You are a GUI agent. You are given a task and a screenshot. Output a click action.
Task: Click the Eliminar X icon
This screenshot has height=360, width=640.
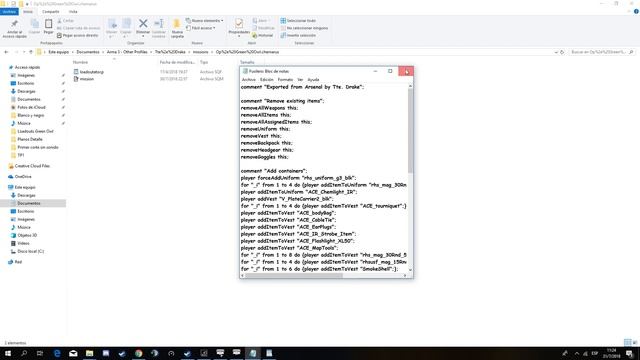point(143,24)
